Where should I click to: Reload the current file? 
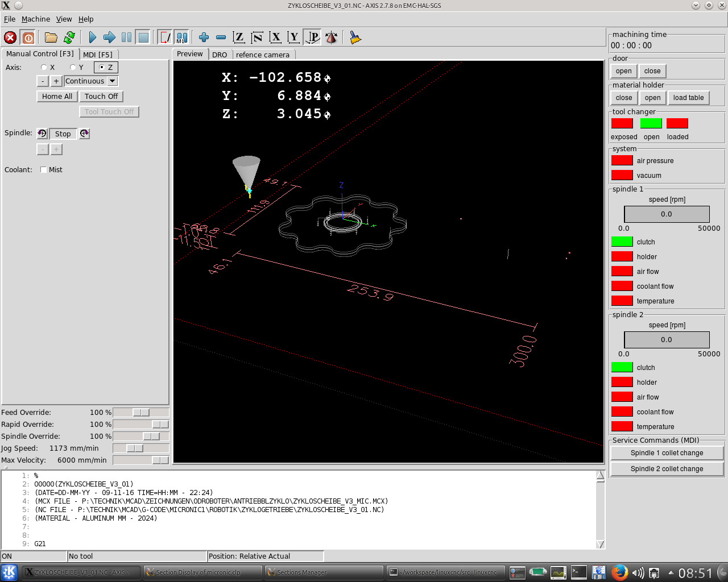coord(69,38)
